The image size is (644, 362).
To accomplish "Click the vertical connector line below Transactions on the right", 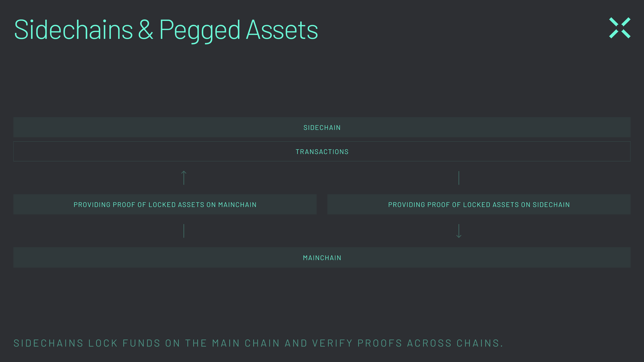I will click(459, 178).
